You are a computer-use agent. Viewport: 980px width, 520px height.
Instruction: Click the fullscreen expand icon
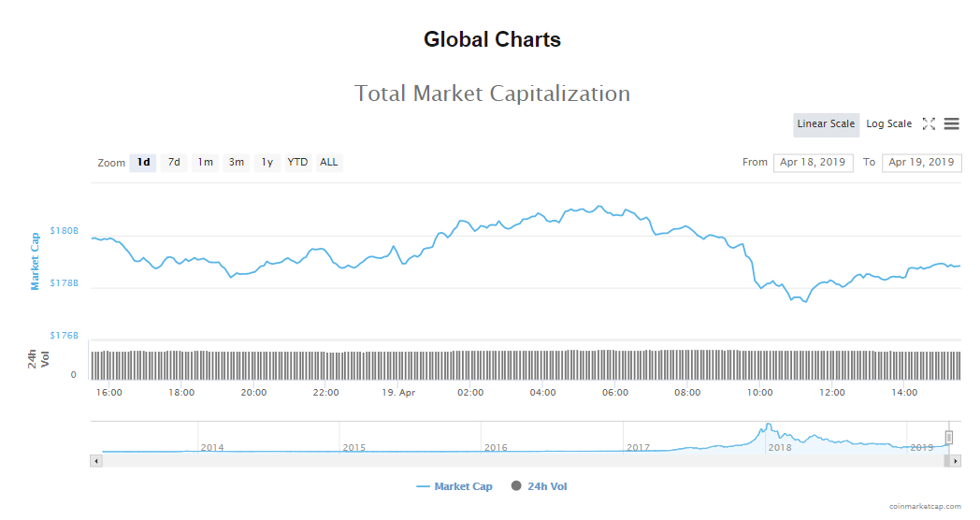(x=929, y=123)
